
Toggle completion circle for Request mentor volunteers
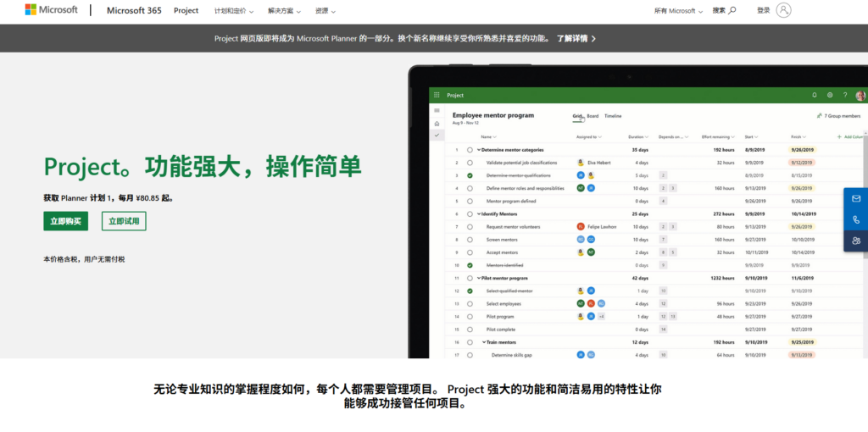(470, 227)
